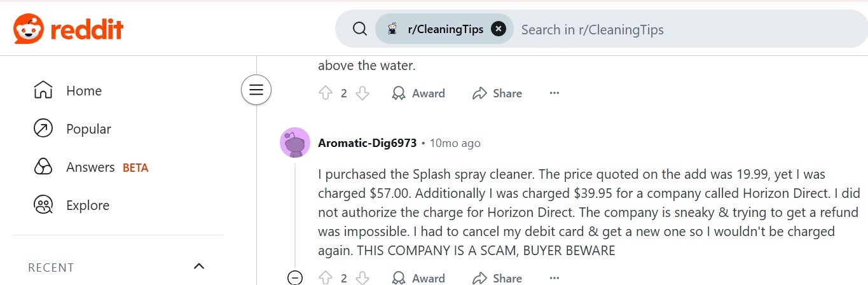Image resolution: width=868 pixels, height=285 pixels.
Task: Share the top comment
Action: pyautogui.click(x=497, y=94)
